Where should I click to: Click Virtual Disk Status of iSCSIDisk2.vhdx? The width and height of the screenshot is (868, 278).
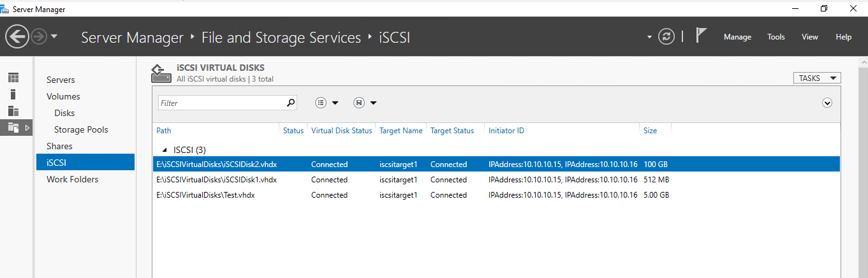[x=329, y=165]
